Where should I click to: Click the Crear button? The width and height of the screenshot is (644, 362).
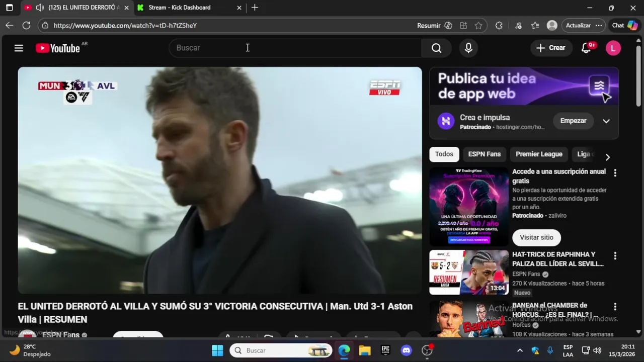(551, 48)
